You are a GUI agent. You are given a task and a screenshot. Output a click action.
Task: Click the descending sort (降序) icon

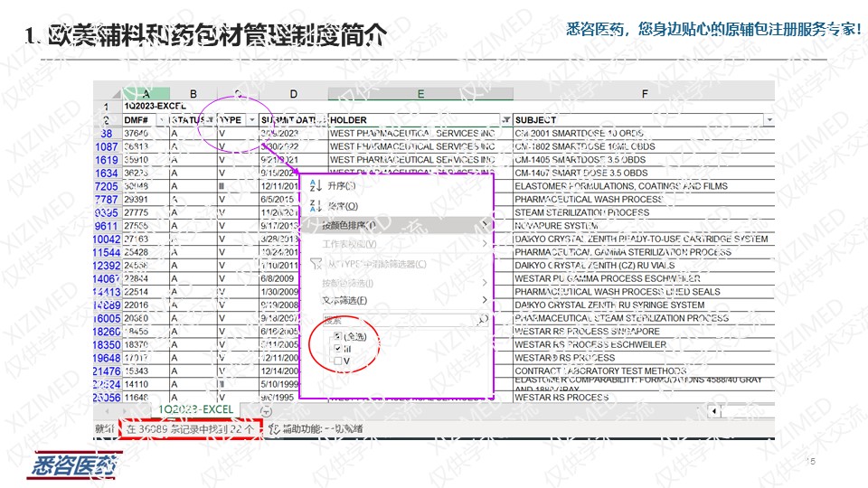pyautogui.click(x=316, y=206)
